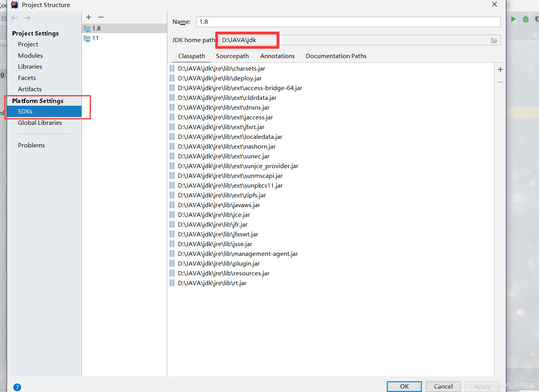Open Global Libraries settings
The height and width of the screenshot is (392, 539).
pos(40,122)
